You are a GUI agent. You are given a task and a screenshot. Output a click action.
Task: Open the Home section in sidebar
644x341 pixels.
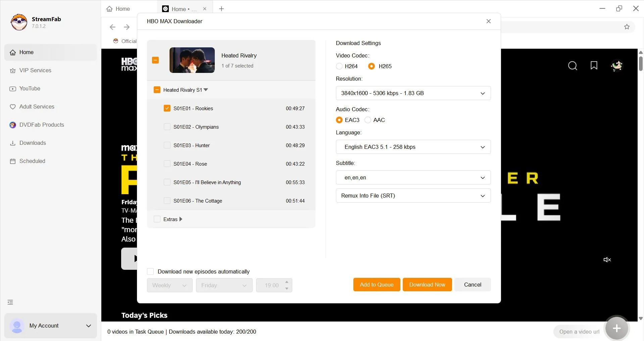tap(27, 52)
